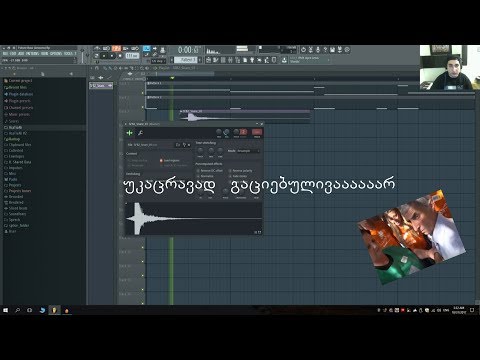Toggle pattern/song mode button
Image resolution: width=480 pixels, height=360 pixels.
(96, 56)
